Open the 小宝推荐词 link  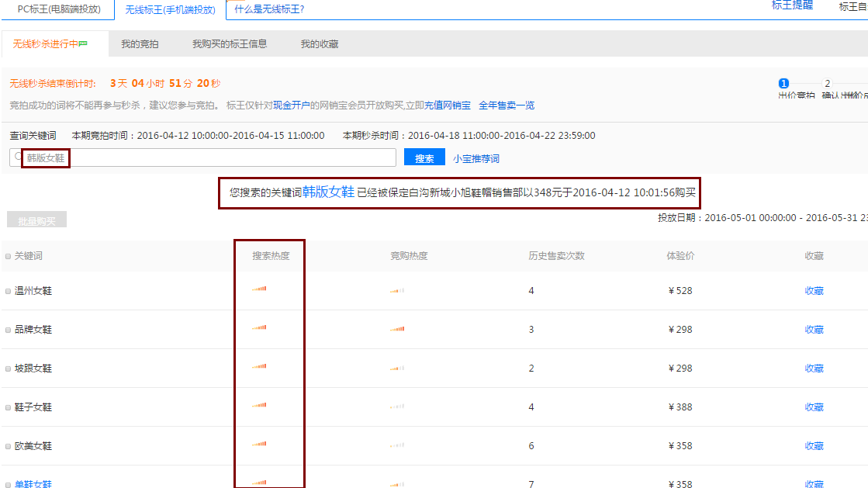tap(476, 158)
